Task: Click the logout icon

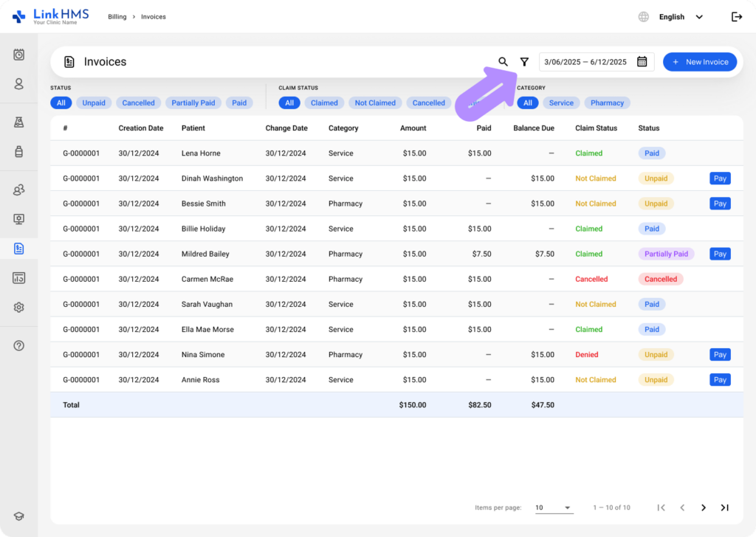Action: pos(737,17)
